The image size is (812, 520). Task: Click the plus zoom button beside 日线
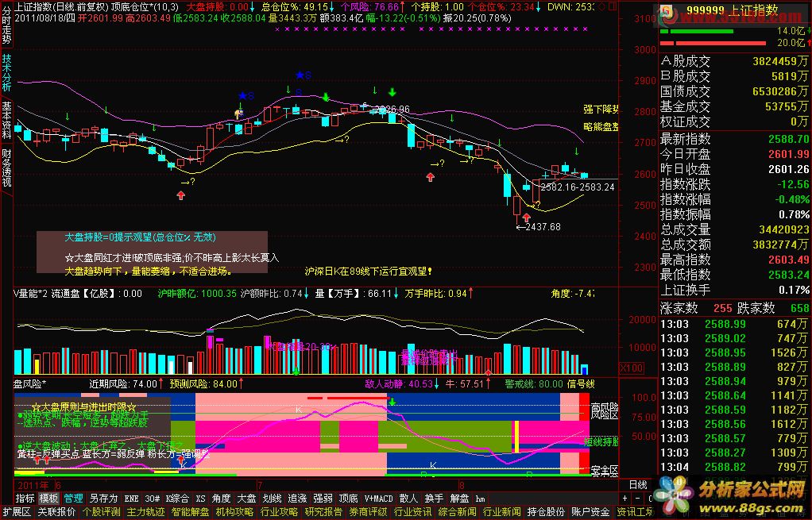[625, 499]
